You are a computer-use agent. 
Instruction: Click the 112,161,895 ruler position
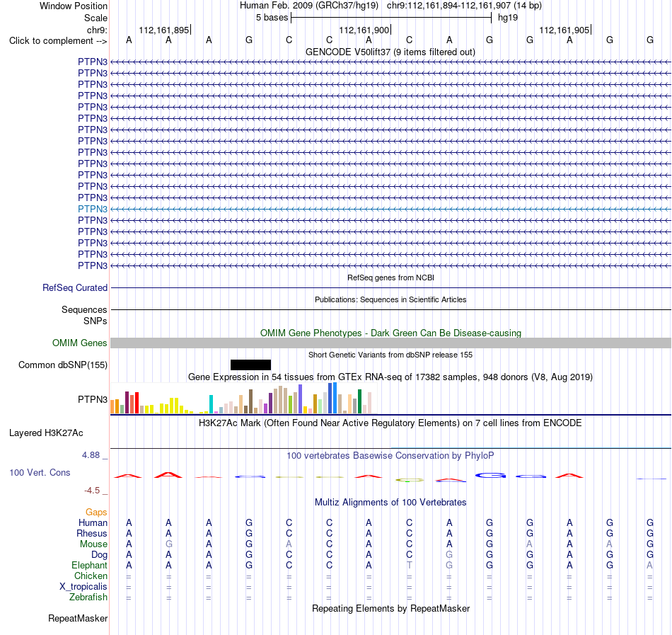pyautogui.click(x=163, y=30)
